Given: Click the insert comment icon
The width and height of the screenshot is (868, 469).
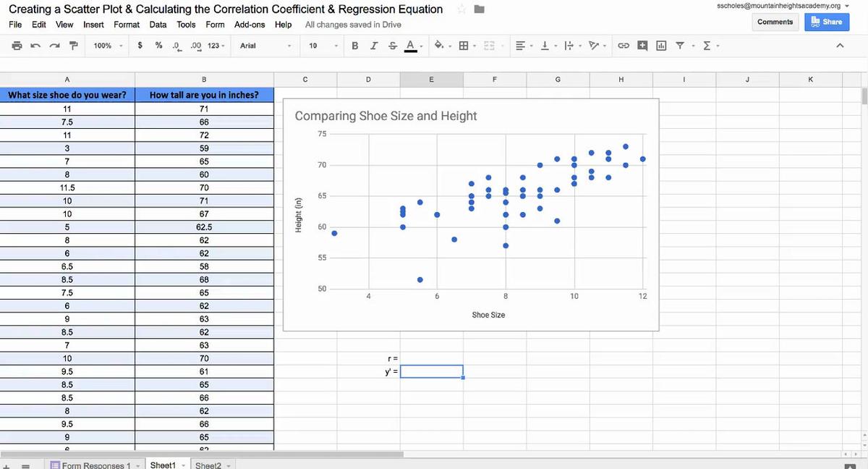Looking at the screenshot, I should tap(642, 46).
